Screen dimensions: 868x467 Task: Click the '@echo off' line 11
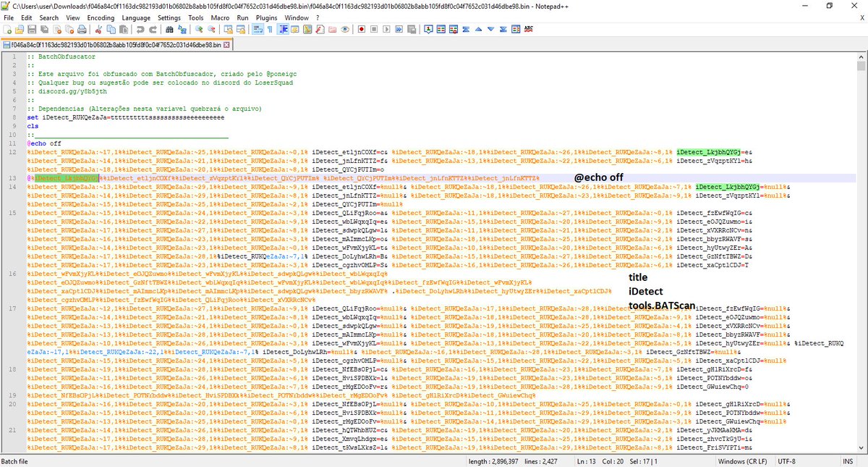[44, 143]
